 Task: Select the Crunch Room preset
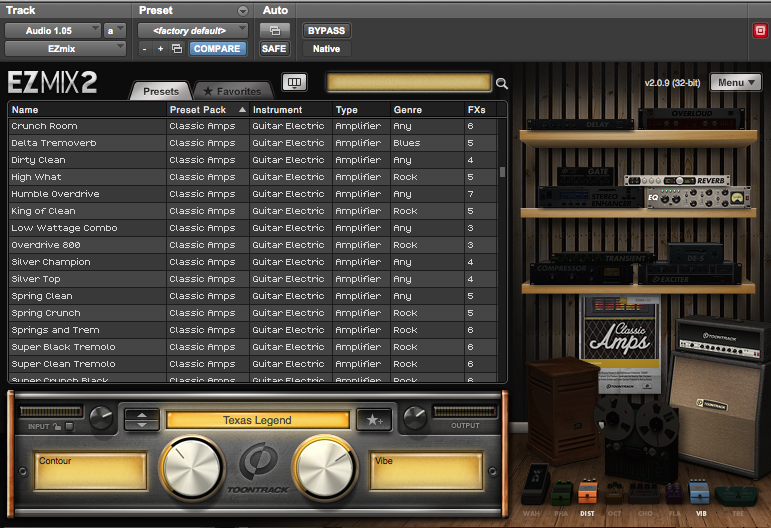point(253,126)
